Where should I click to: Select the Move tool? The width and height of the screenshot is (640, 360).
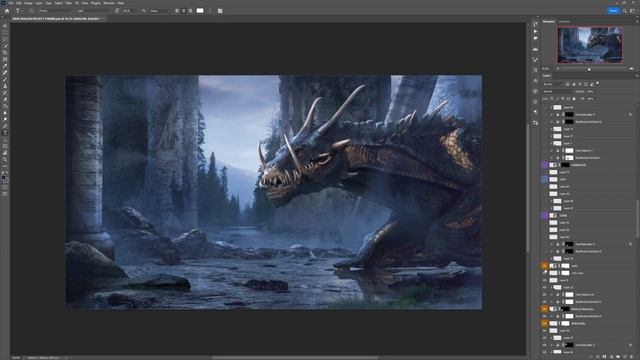[x=5, y=26]
